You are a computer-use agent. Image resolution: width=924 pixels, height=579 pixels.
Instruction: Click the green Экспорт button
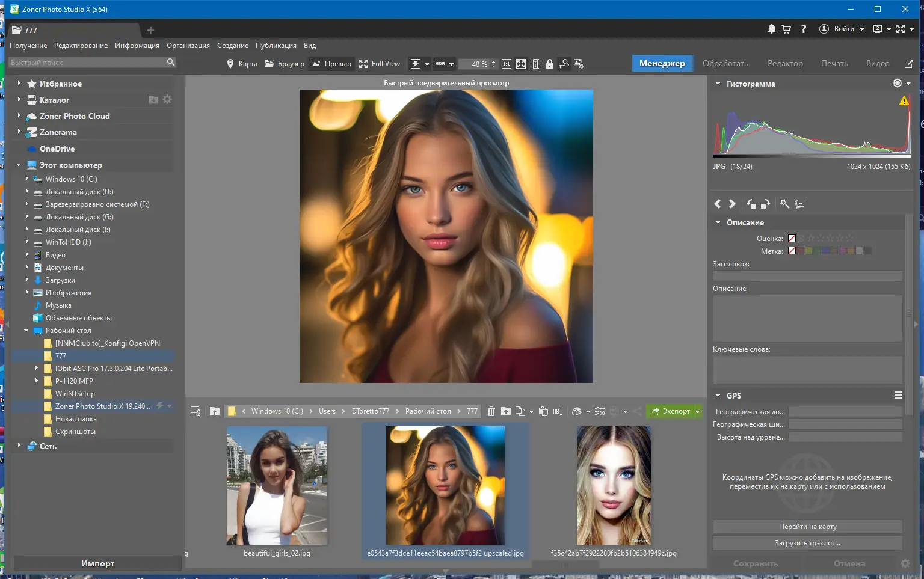point(670,411)
